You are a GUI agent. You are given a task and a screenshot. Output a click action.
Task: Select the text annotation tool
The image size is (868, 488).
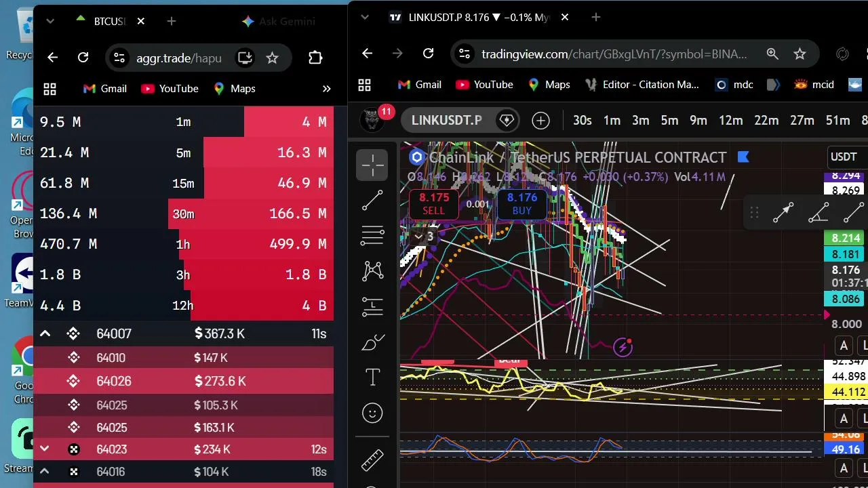[372, 378]
